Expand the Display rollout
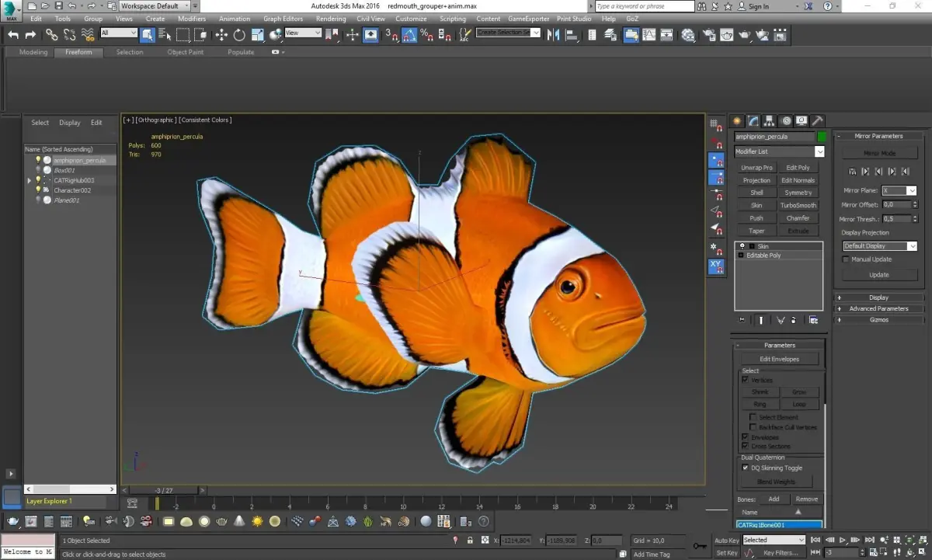 click(x=879, y=297)
